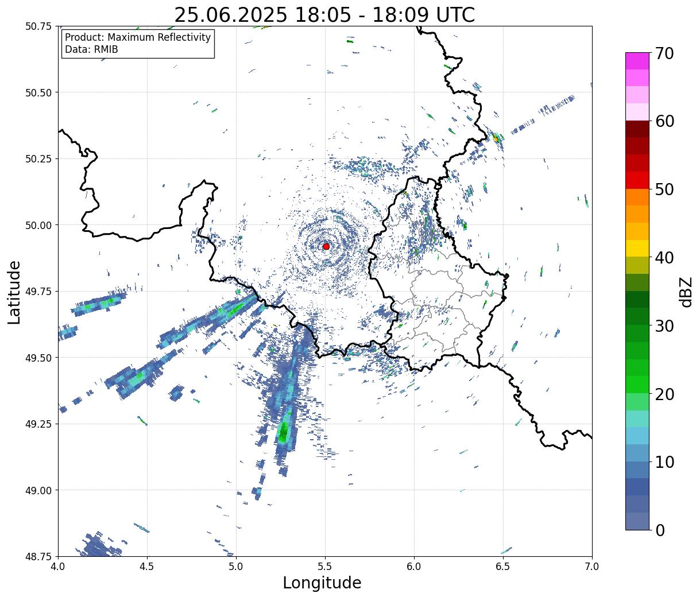Click the latitude tick label 50.50

[x=38, y=92]
